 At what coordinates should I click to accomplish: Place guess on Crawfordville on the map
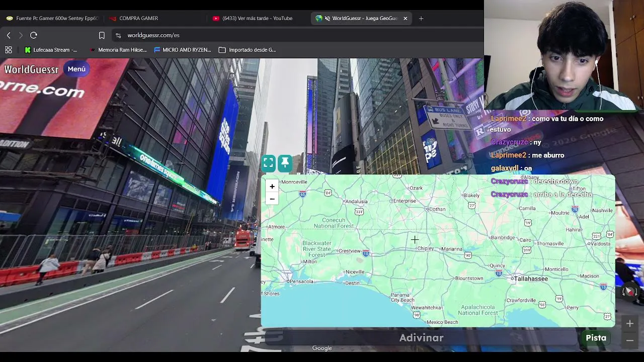pyautogui.click(x=521, y=301)
